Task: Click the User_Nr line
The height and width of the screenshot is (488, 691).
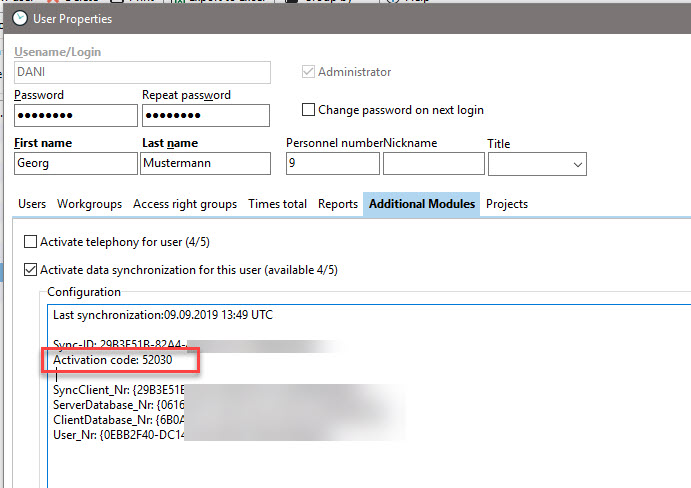Action: pyautogui.click(x=119, y=435)
